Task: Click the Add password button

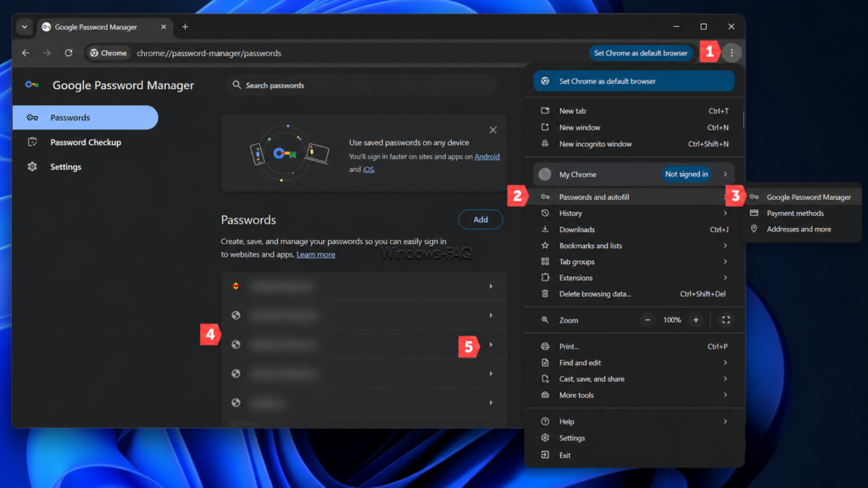Action: [480, 219]
